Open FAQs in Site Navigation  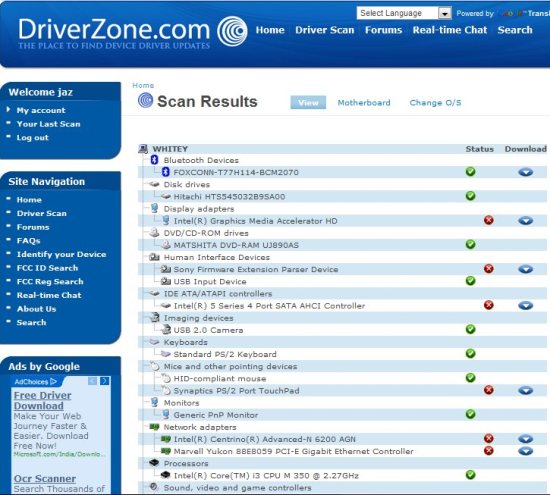point(28,241)
